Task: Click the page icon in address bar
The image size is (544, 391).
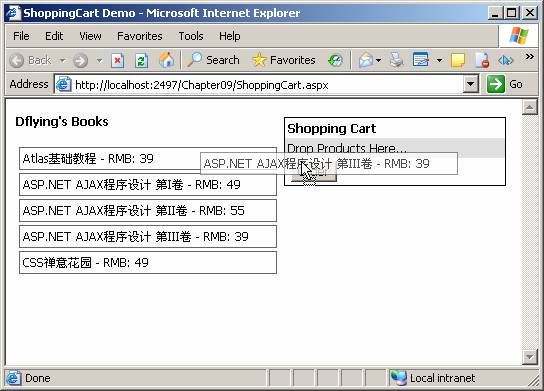Action: coord(63,84)
